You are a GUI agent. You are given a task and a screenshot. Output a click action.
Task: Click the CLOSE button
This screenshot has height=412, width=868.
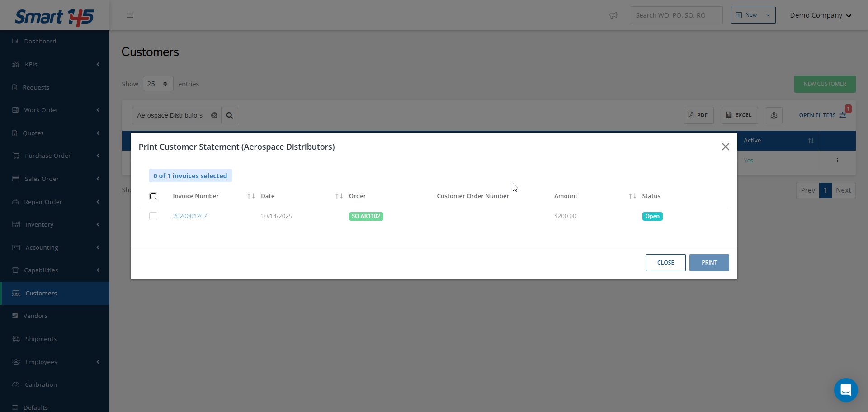[665, 263]
